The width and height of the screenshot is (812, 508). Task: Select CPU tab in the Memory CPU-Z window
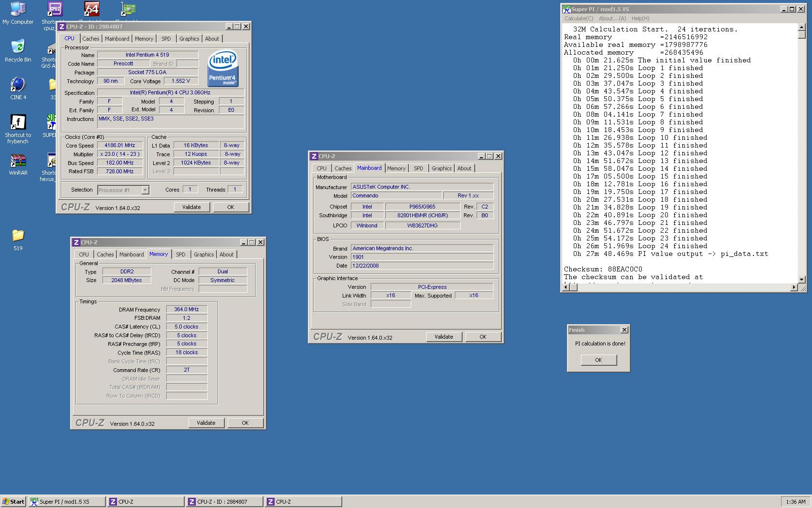[x=84, y=254]
